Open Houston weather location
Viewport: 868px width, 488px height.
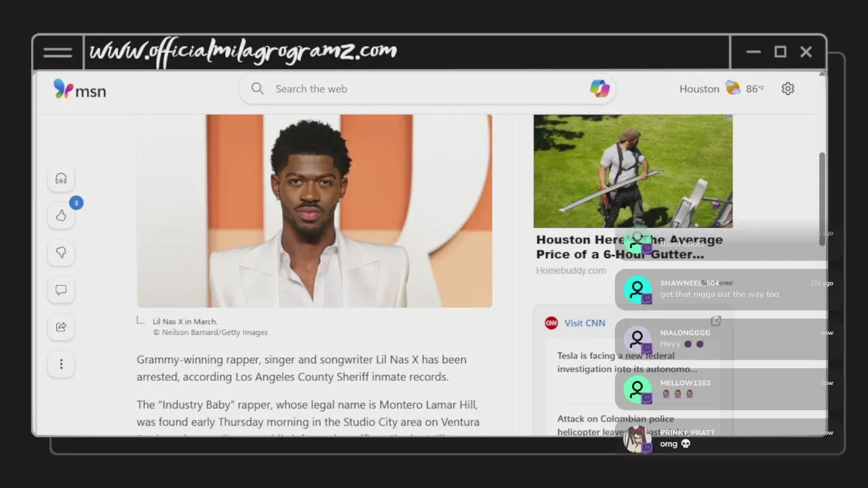[x=699, y=89]
